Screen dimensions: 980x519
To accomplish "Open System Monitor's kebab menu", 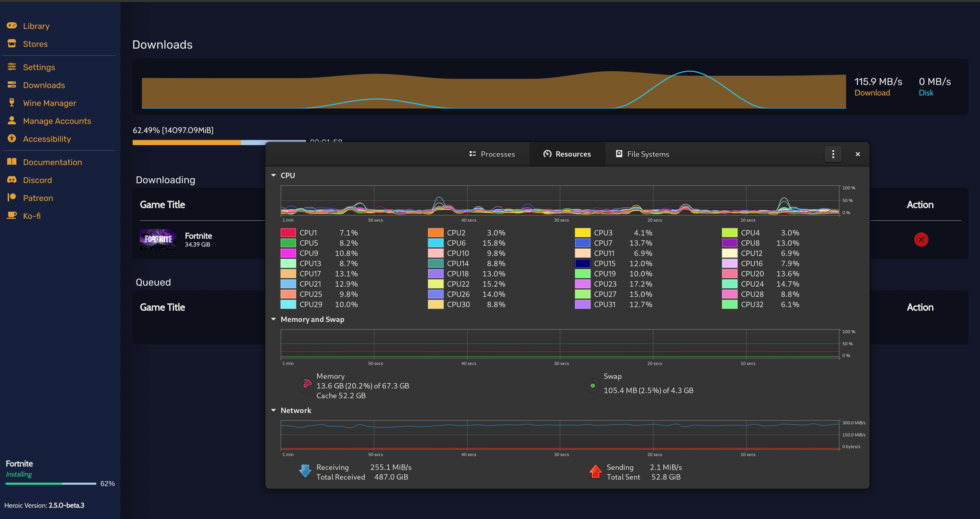I will click(833, 154).
